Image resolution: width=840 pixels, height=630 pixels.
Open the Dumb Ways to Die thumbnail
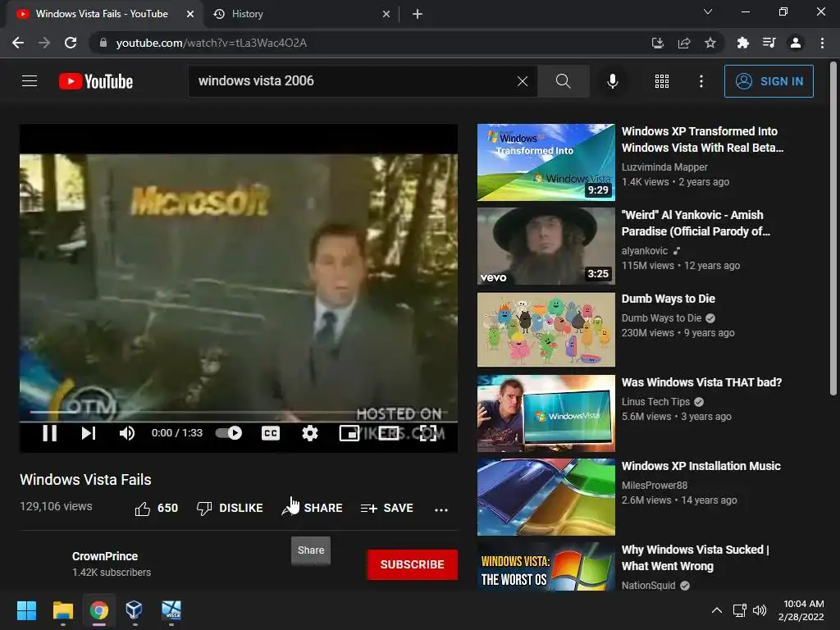(x=546, y=330)
